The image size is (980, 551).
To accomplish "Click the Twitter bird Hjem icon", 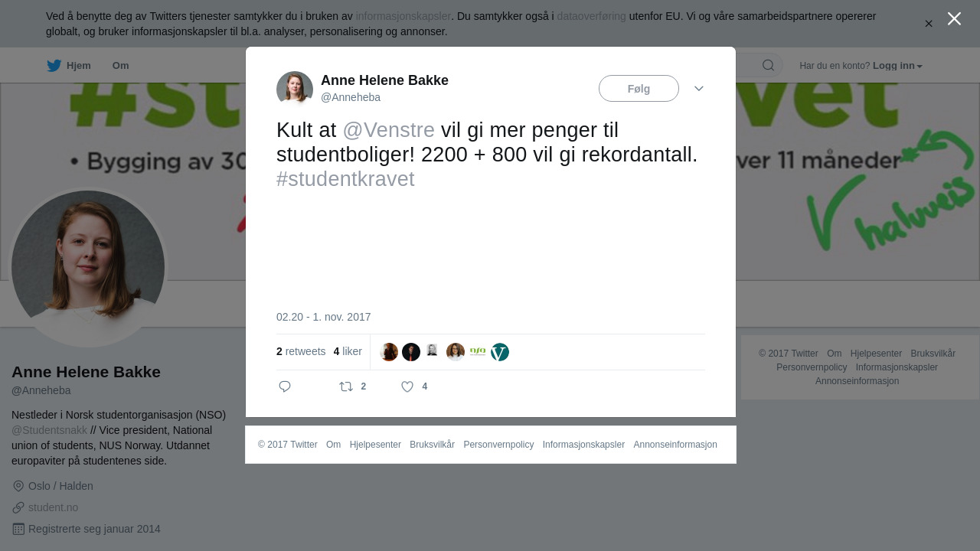I will (x=54, y=66).
